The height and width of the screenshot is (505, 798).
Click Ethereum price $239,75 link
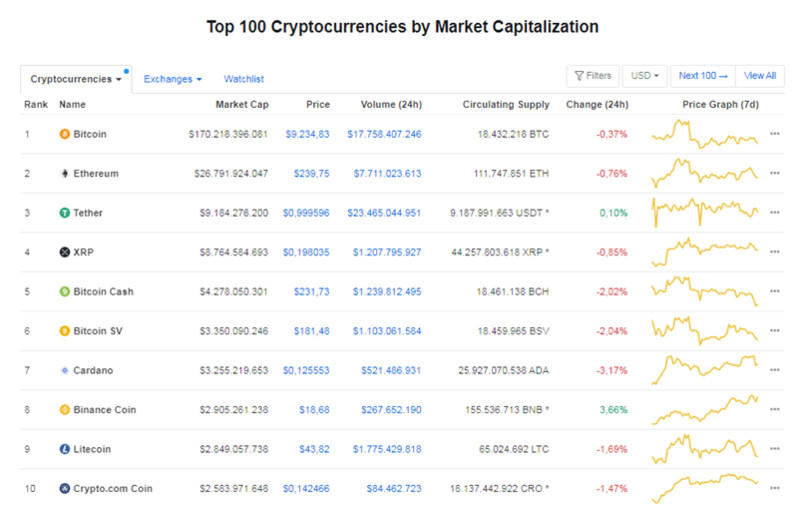click(312, 173)
